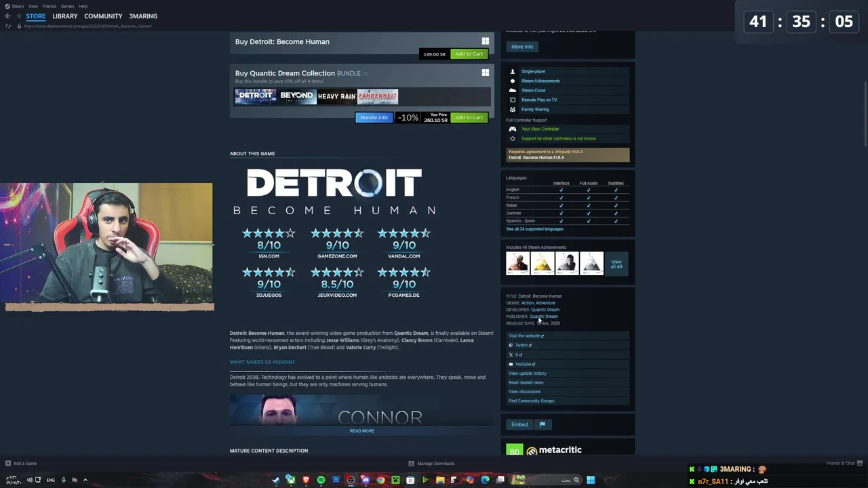Click the volume icon in system tray
The width and height of the screenshot is (868, 488).
pos(29,480)
